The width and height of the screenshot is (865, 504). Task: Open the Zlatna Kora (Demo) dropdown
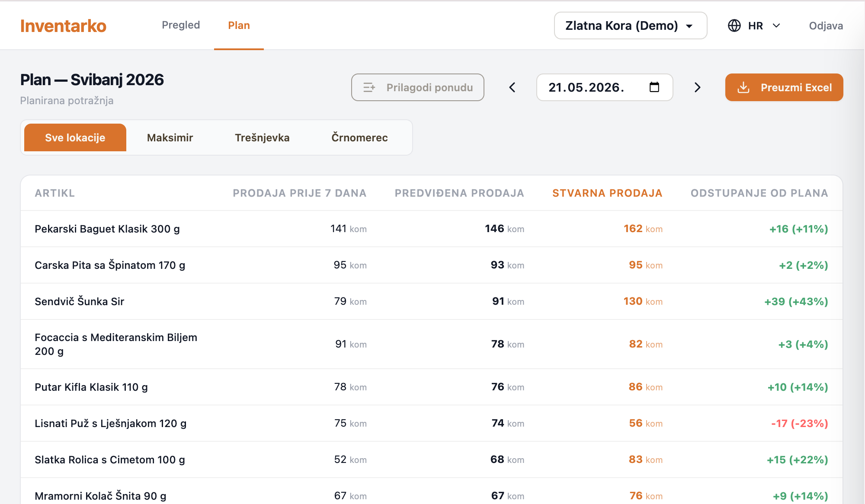(x=631, y=26)
